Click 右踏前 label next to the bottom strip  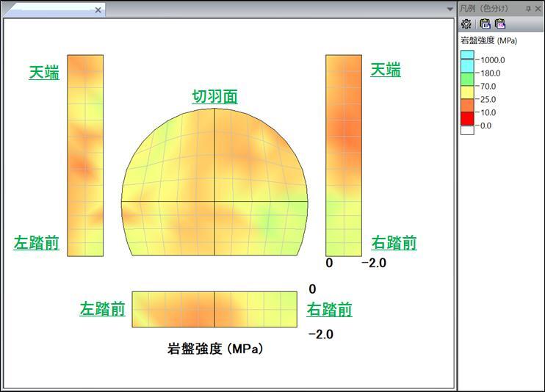coord(329,309)
